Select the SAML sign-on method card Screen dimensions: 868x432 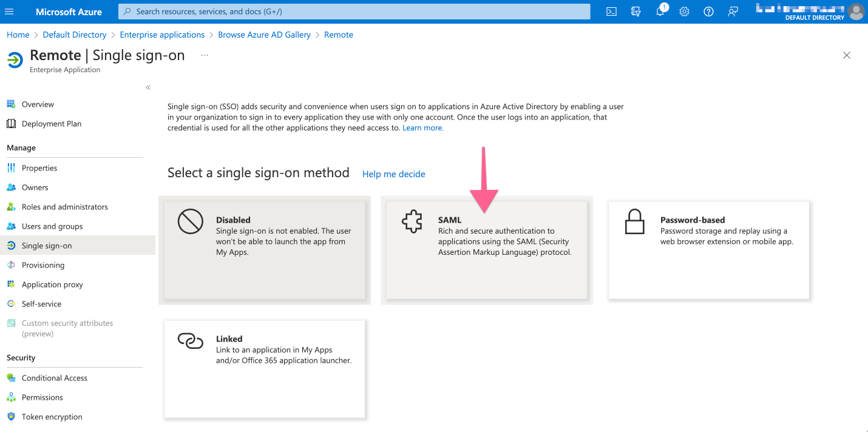(x=486, y=250)
